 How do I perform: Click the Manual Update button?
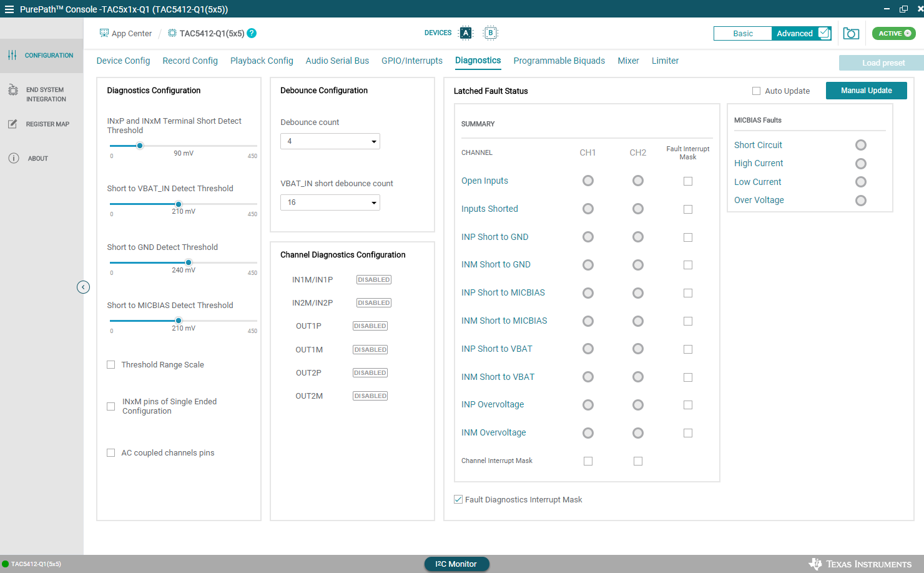pyautogui.click(x=866, y=91)
